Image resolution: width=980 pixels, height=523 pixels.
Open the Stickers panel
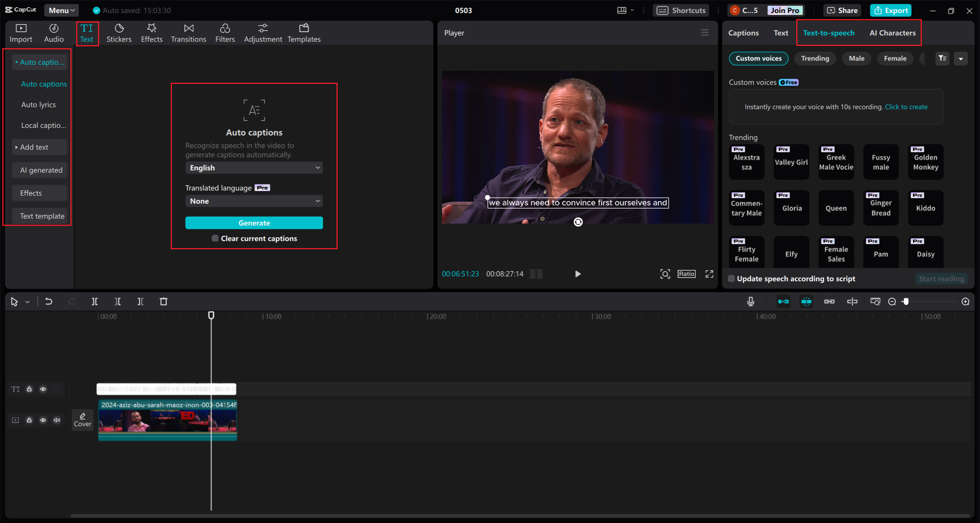[119, 33]
